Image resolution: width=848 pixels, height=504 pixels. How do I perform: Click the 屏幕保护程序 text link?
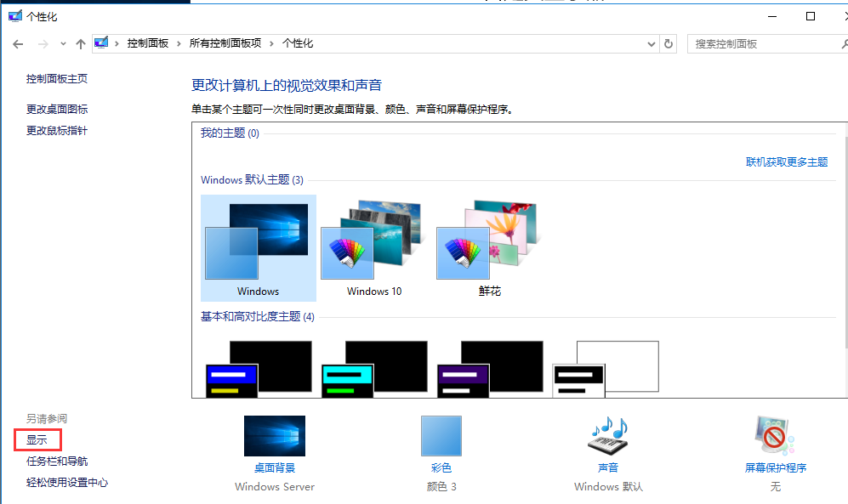[776, 467]
